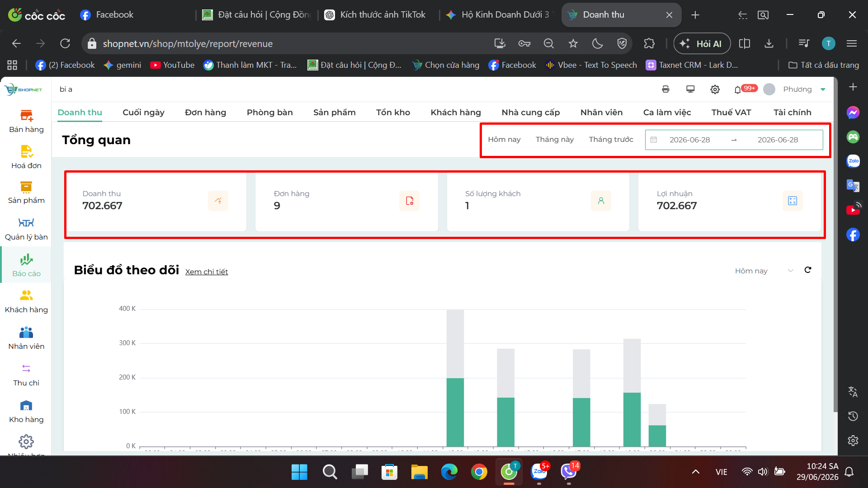Open Kho hàng in the sidebar
868x488 pixels.
(x=26, y=412)
